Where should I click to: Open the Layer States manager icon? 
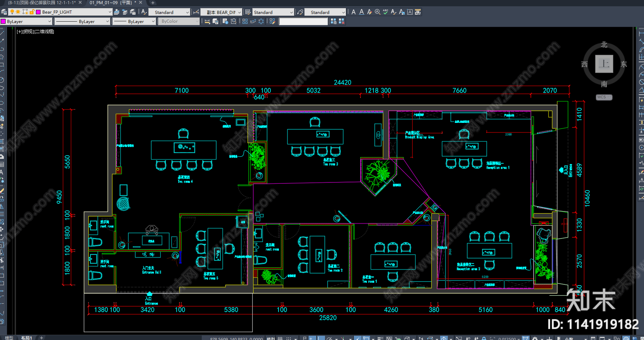tap(133, 12)
